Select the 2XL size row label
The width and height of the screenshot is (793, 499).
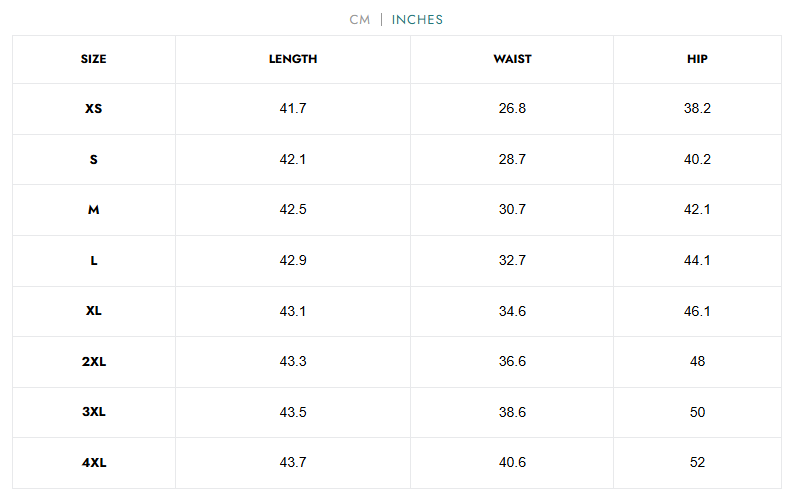coord(94,361)
